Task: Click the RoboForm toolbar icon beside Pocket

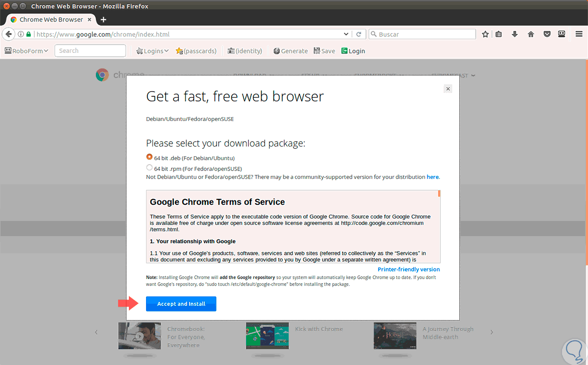Action: (562, 34)
